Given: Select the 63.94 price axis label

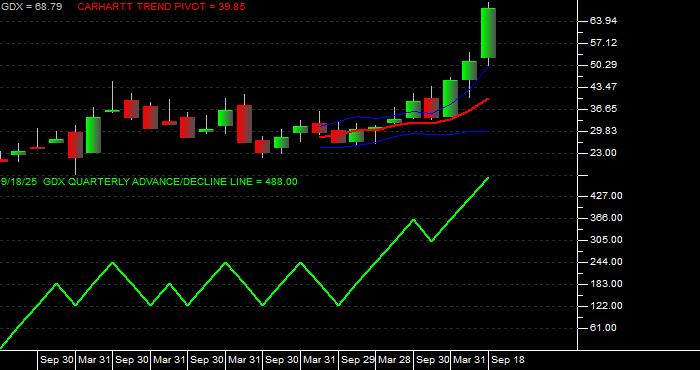Looking at the screenshot, I should click(603, 21).
